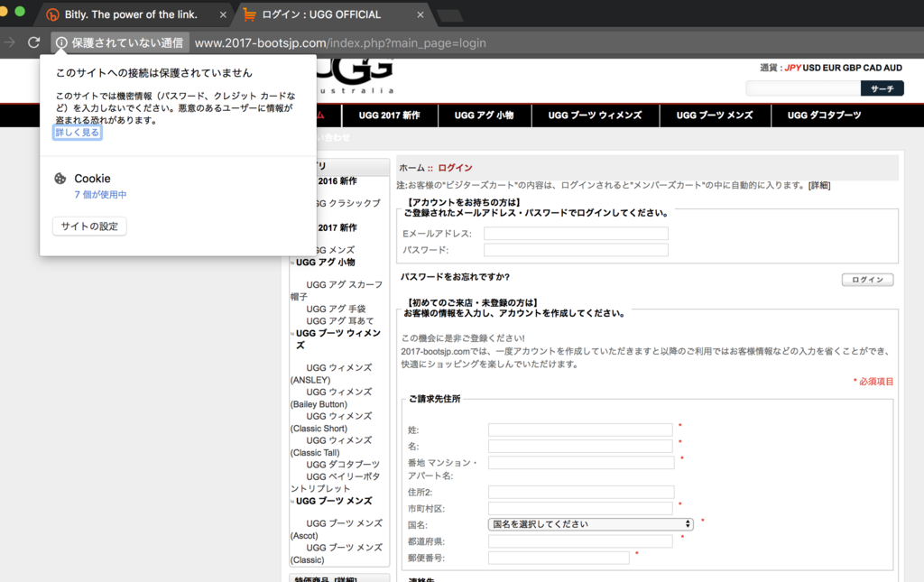Open the UGG アグ 小物 nav menu

[485, 115]
